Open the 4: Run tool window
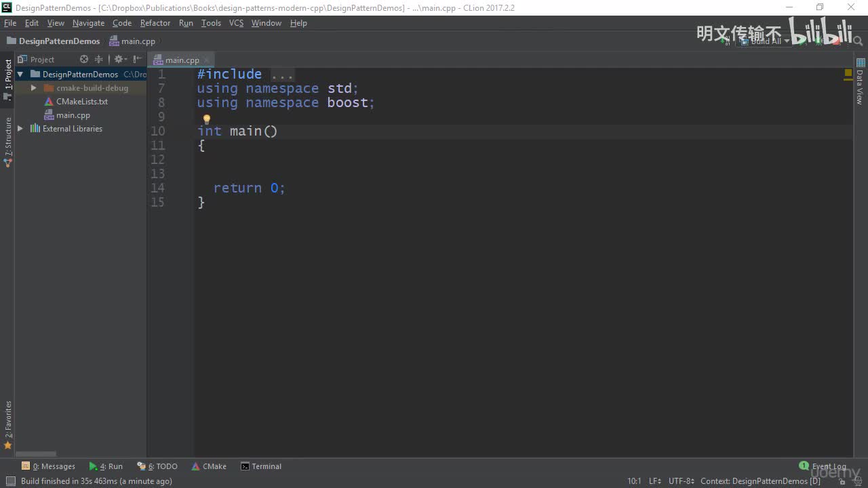Viewport: 868px width, 488px height. [106, 466]
